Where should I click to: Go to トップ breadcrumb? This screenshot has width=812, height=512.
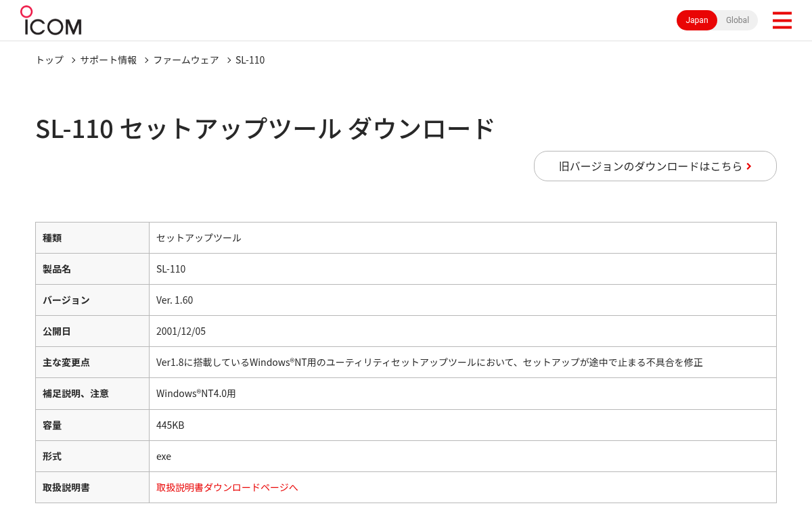tap(49, 60)
